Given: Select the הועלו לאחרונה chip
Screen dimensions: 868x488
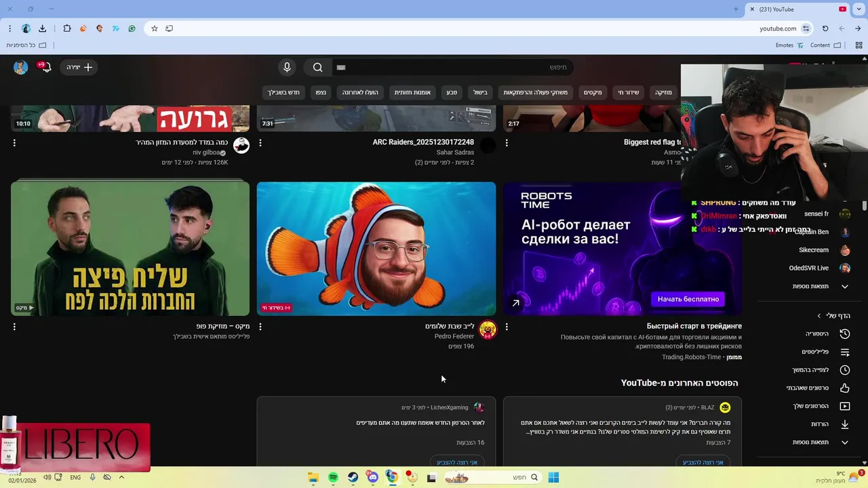Looking at the screenshot, I should pos(360,92).
